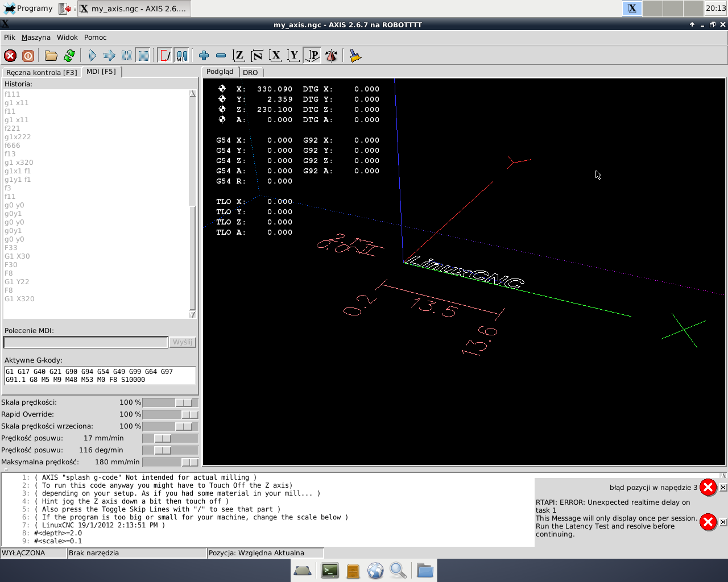728x582 pixels.
Task: Toggle optional pause M1
Action: point(181,56)
